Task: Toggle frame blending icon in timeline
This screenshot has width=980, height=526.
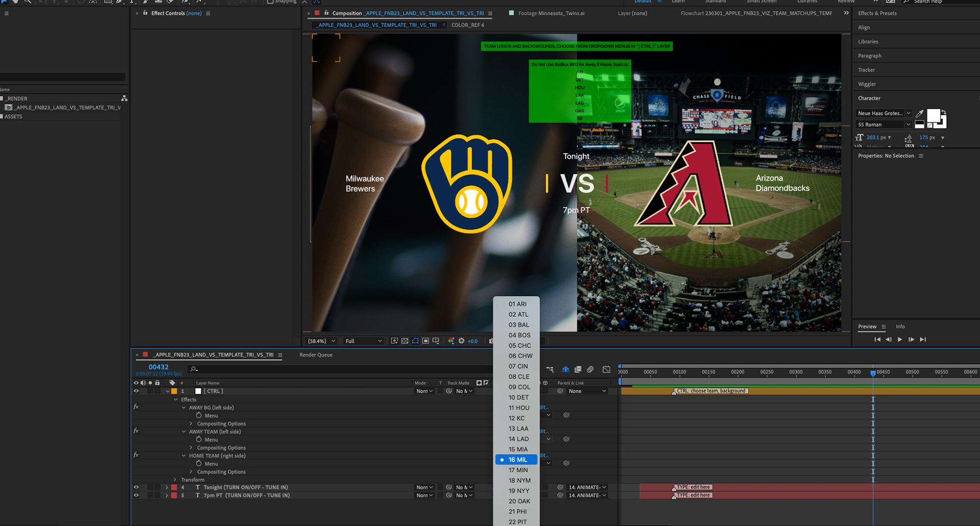Action: (x=578, y=369)
